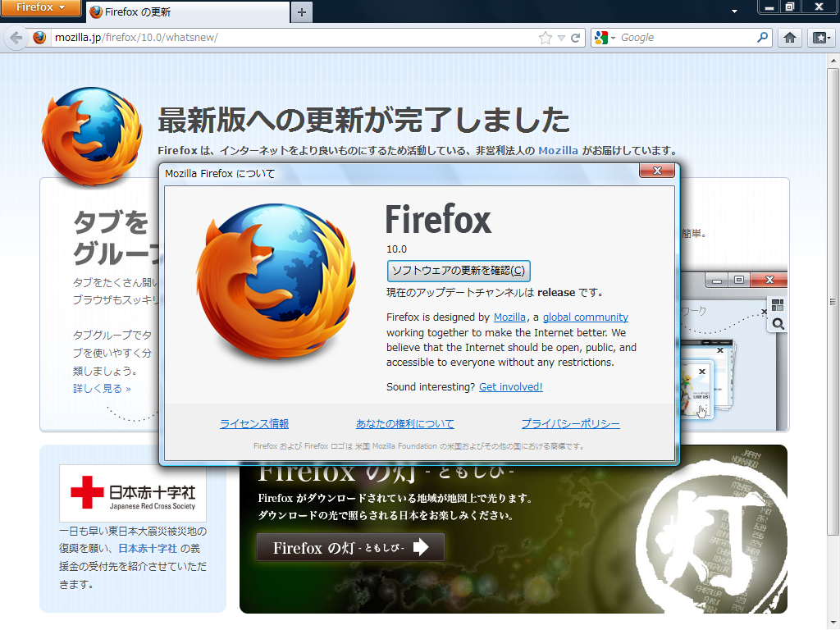Click the "Firefox の灯 - ともしび -" arrow button

coord(350,547)
